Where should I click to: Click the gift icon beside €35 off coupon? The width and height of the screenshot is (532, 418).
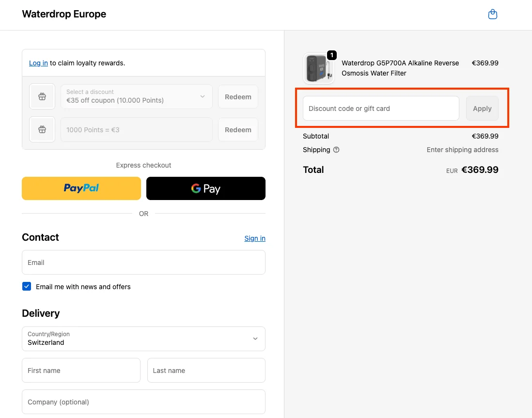pos(42,96)
